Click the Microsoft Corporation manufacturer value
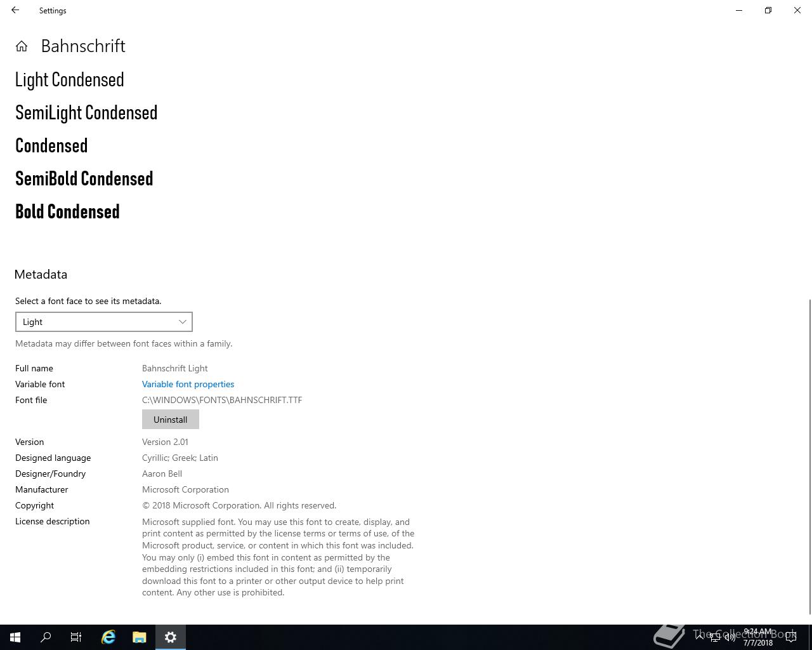812x650 pixels. click(x=185, y=489)
